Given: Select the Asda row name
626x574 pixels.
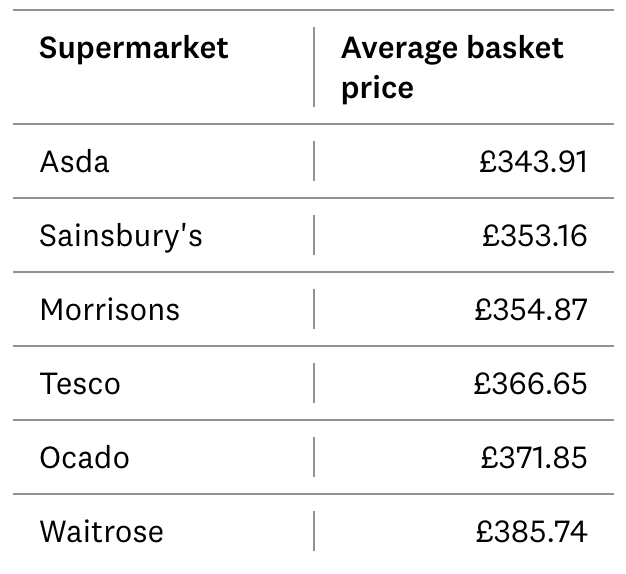Looking at the screenshot, I should point(74,162).
